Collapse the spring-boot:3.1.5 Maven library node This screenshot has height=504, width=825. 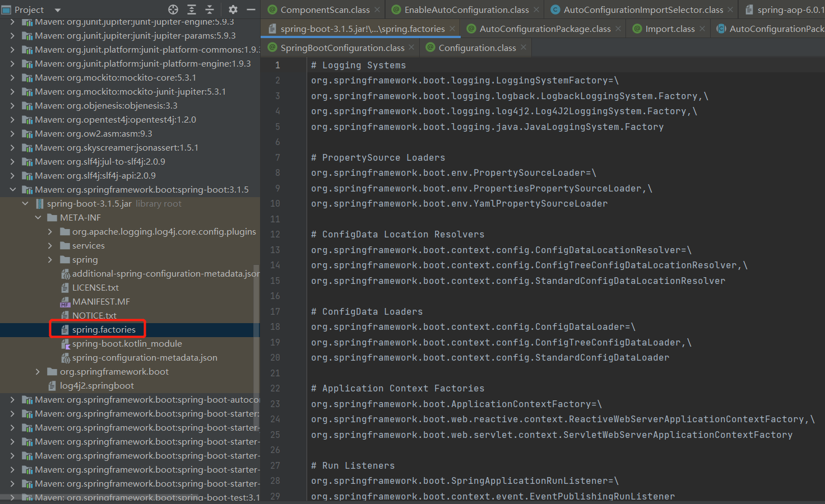(x=12, y=190)
